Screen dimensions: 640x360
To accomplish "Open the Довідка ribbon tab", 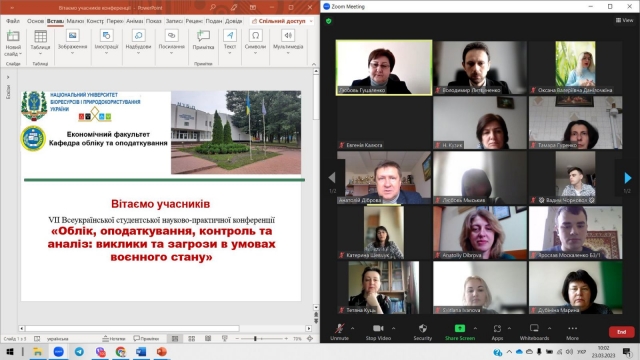I will pyautogui.click(x=233, y=21).
